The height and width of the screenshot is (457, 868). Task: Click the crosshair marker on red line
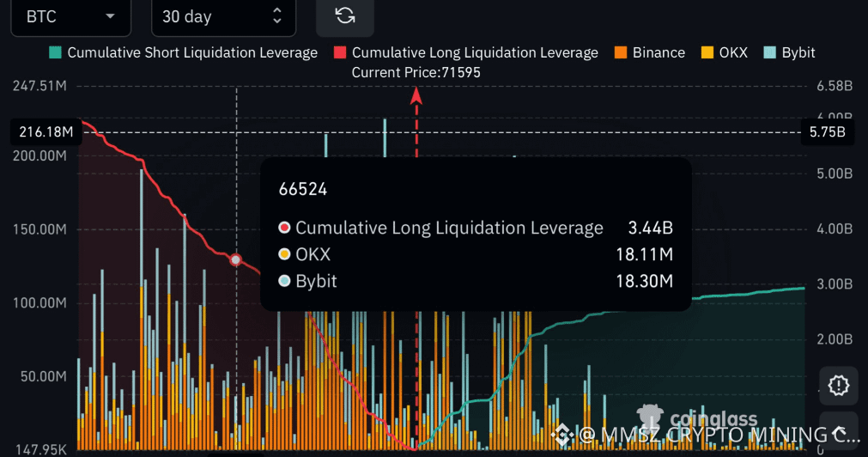[x=236, y=259]
